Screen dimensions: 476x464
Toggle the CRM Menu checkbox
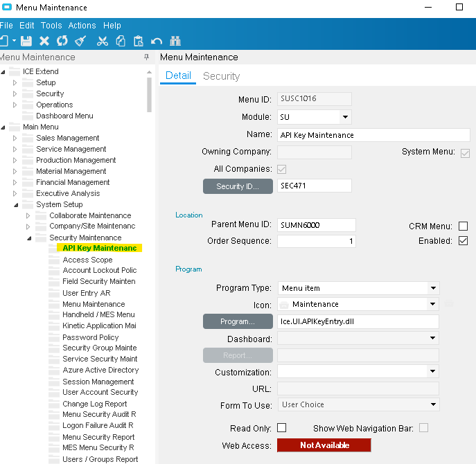[x=463, y=226]
